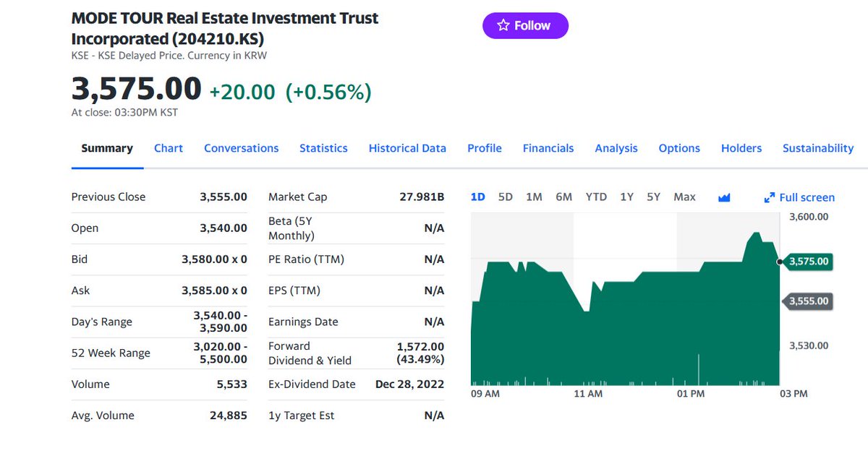Select 1Y chart range
Viewport: 868px width, 456px height.
(x=626, y=197)
